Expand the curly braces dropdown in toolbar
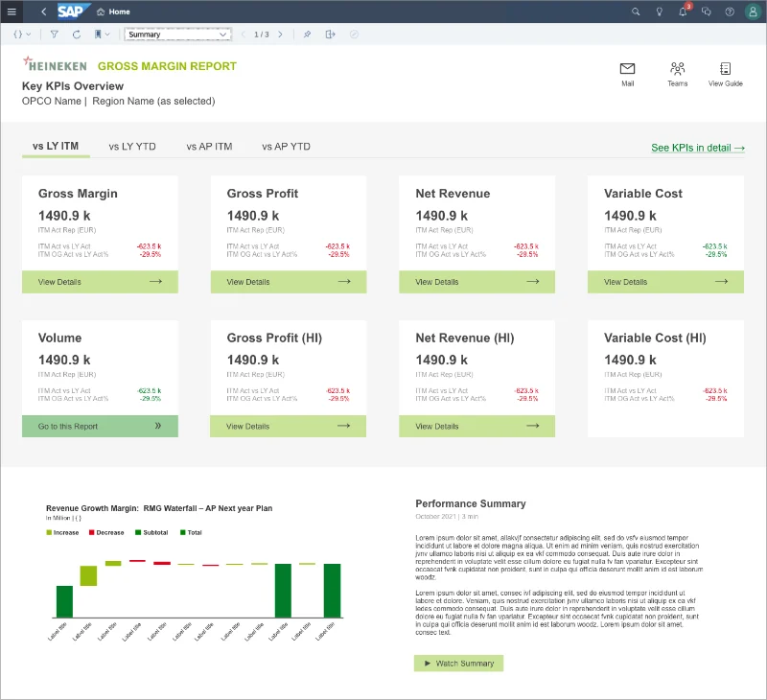 tap(22, 35)
